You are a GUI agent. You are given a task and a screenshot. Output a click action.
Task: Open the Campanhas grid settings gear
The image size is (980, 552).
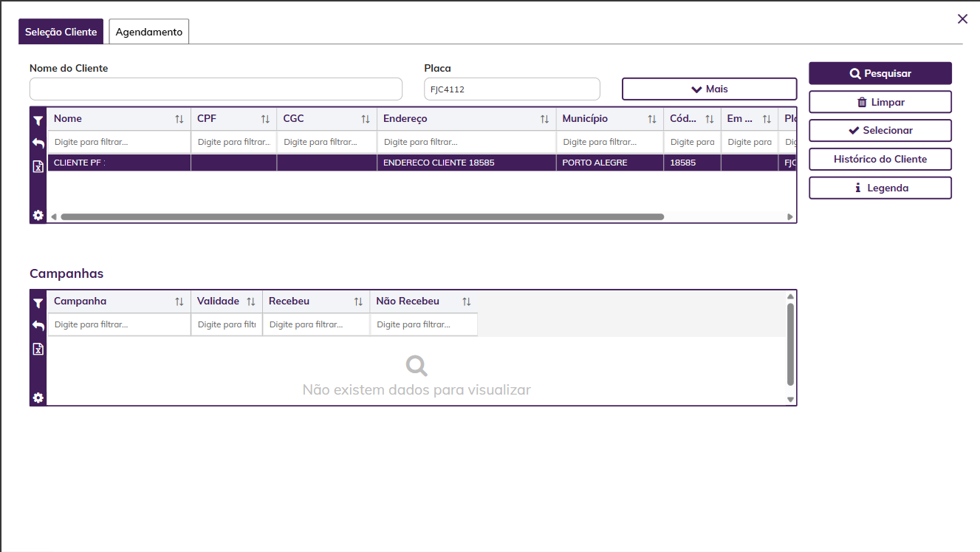[x=38, y=398]
